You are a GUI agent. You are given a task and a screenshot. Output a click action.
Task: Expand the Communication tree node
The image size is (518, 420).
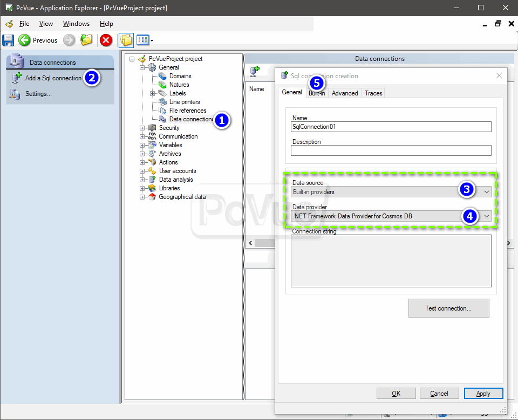pyautogui.click(x=142, y=136)
